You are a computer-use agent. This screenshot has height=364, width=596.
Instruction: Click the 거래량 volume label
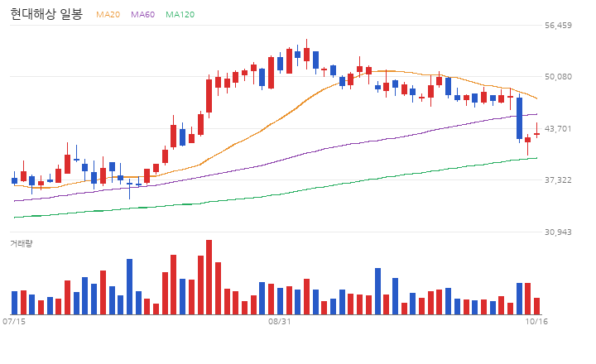click(22, 243)
